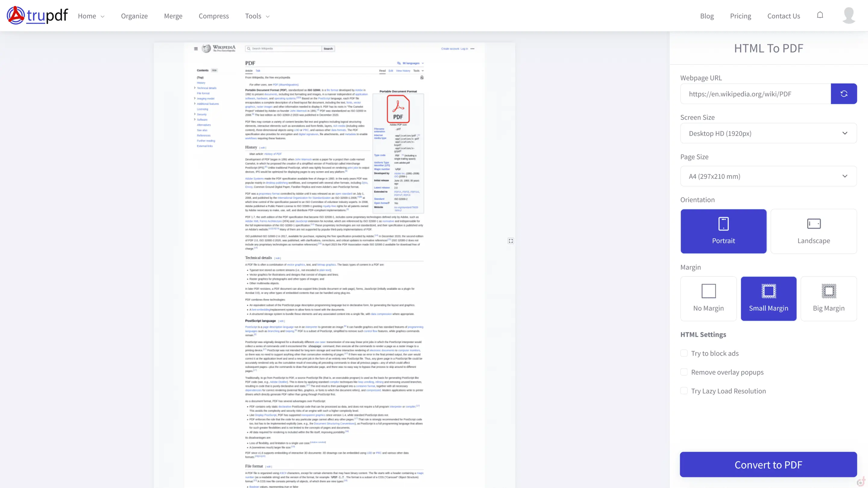Expand preview to fullscreen
Viewport: 868px width, 488px height.
click(x=511, y=241)
